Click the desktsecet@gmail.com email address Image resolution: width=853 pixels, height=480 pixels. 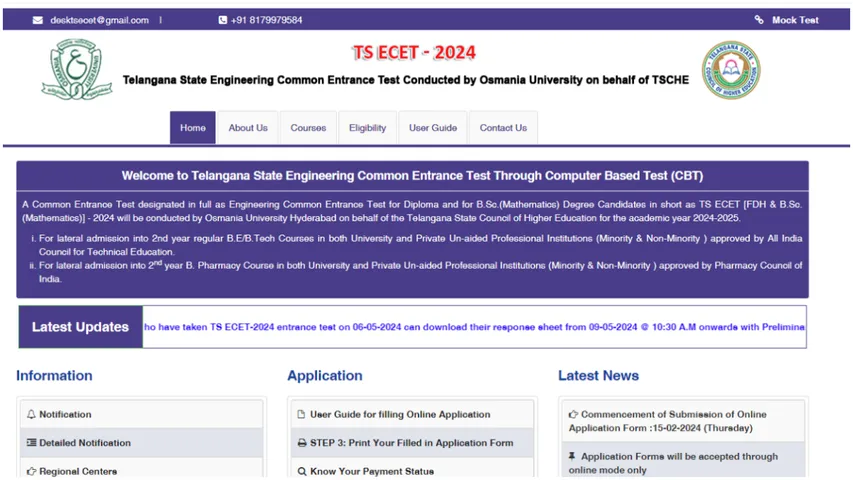[x=100, y=20]
